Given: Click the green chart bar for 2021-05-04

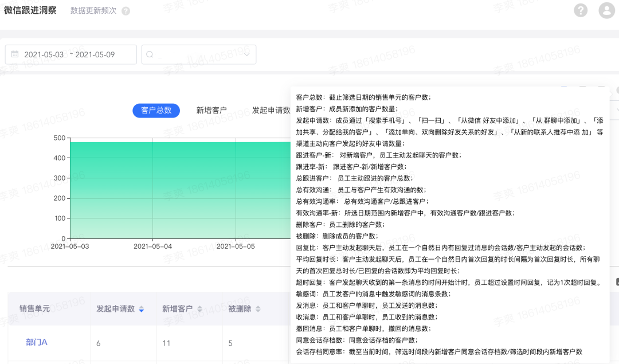Looking at the screenshot, I should tap(153, 189).
